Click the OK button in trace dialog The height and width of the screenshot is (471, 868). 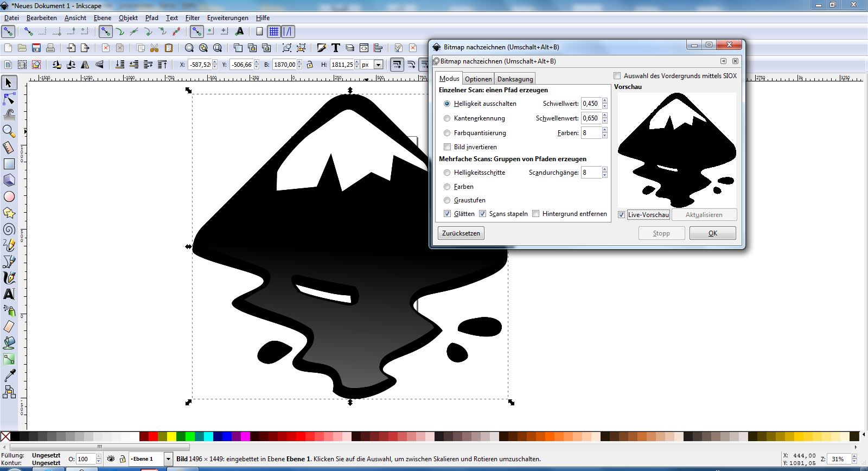tap(712, 233)
